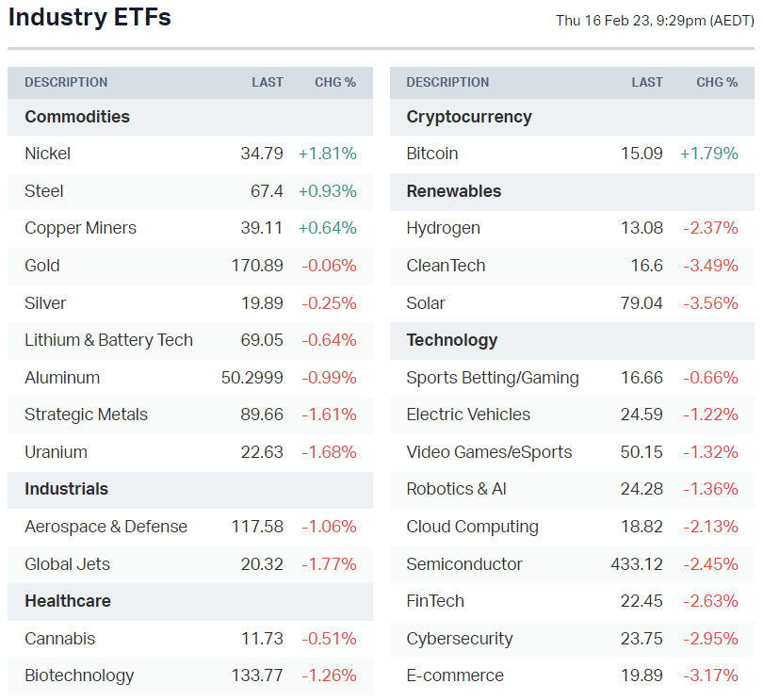Click the left table DESCRIPTION header
The height and width of the screenshot is (700, 763).
point(66,83)
